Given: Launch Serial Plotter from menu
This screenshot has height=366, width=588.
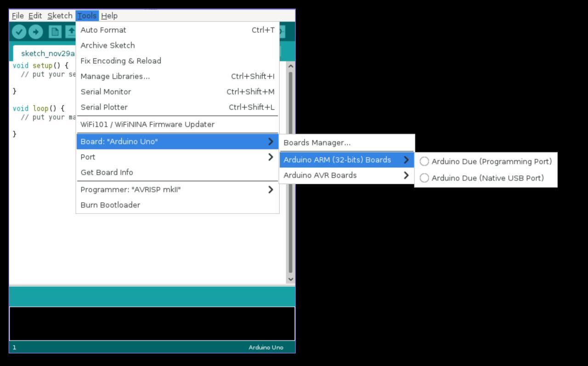Looking at the screenshot, I should (x=177, y=107).
